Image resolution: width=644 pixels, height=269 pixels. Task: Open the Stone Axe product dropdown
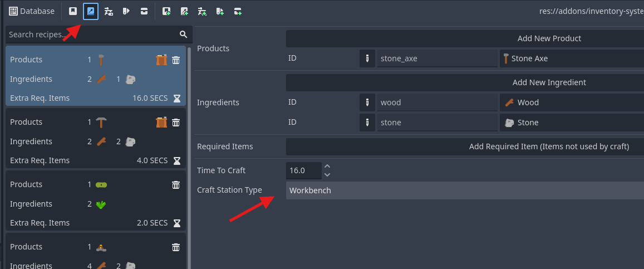(x=572, y=58)
